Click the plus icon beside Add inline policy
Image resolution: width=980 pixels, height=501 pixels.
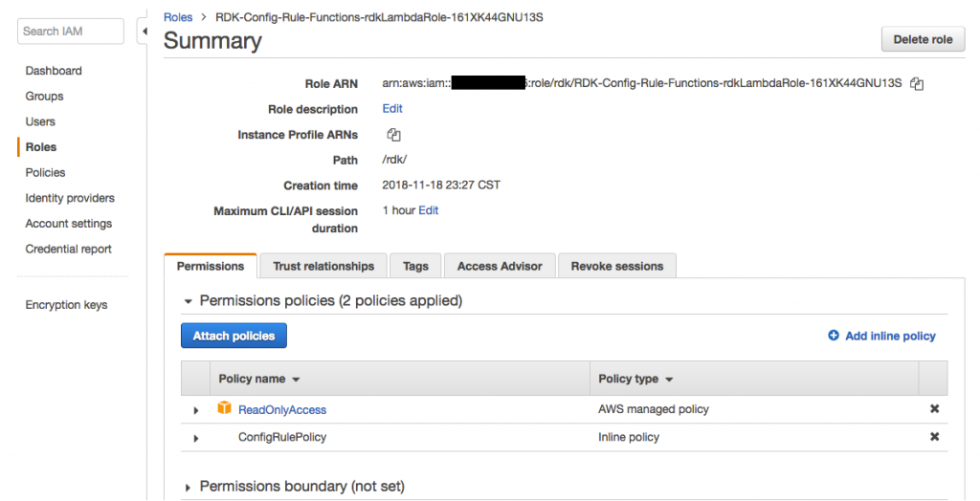click(834, 336)
